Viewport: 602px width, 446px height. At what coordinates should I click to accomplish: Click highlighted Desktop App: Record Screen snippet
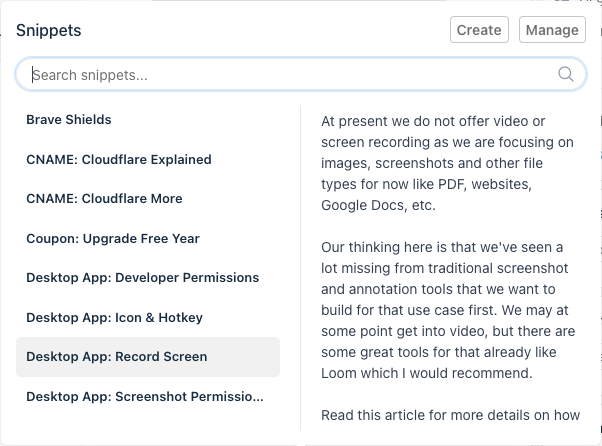coord(148,357)
